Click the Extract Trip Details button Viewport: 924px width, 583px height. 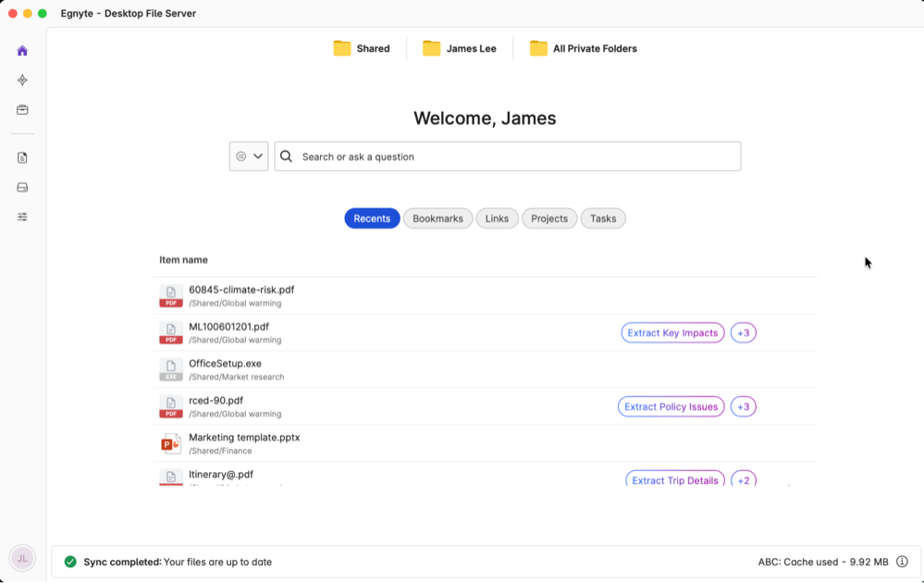click(x=674, y=478)
